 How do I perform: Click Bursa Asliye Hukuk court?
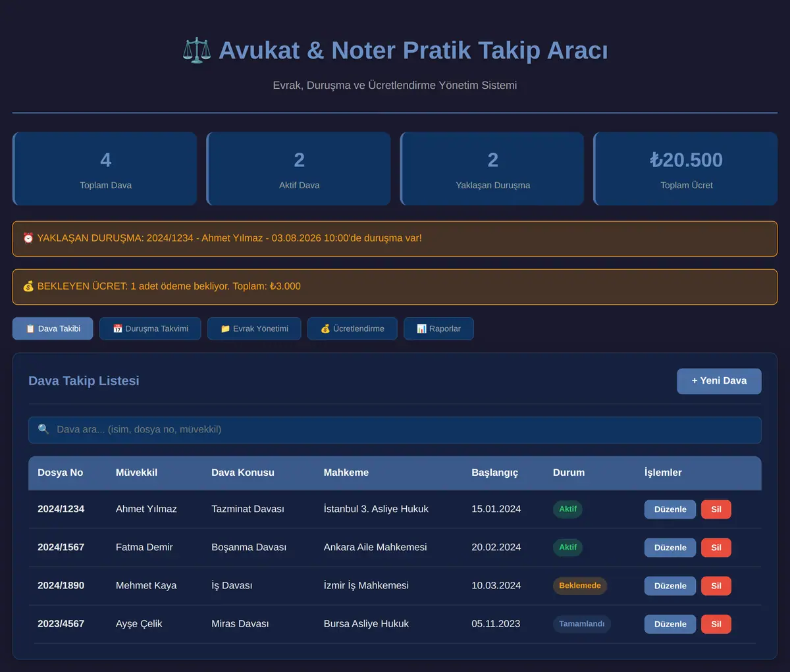[x=366, y=623]
